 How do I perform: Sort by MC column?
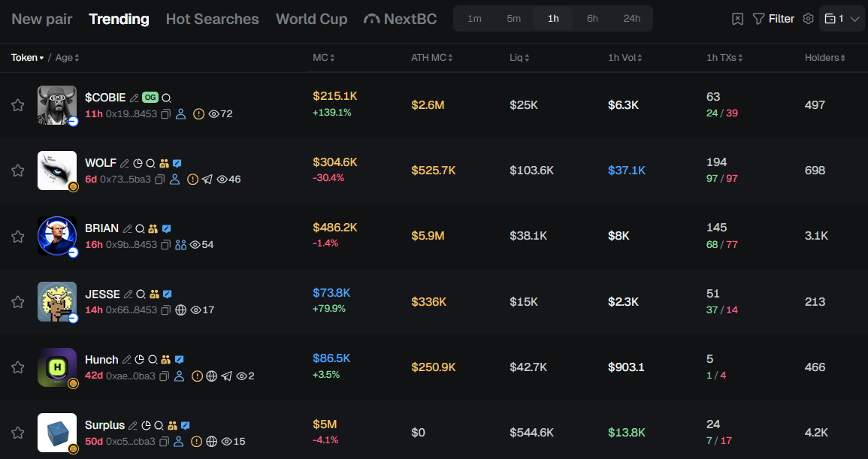tap(324, 58)
